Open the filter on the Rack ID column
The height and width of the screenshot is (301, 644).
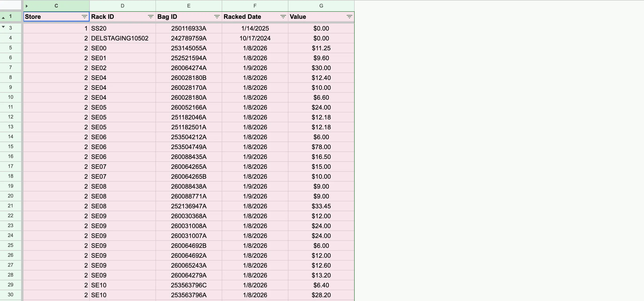point(151,17)
